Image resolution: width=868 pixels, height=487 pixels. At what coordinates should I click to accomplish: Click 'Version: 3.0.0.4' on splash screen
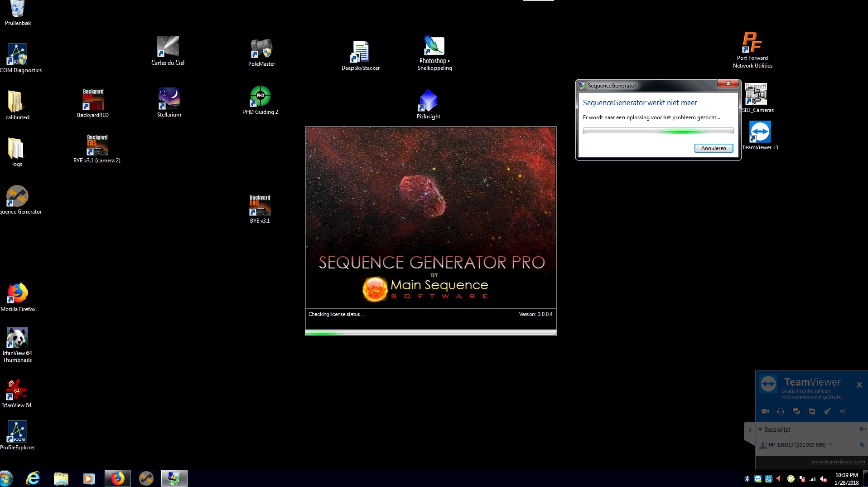point(535,314)
